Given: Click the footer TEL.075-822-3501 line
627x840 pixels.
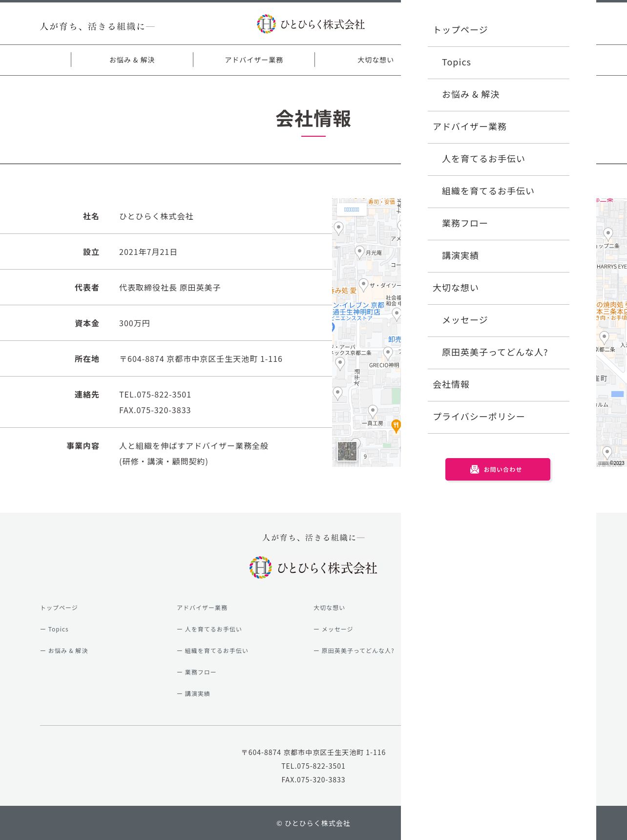Looking at the screenshot, I should click(313, 766).
